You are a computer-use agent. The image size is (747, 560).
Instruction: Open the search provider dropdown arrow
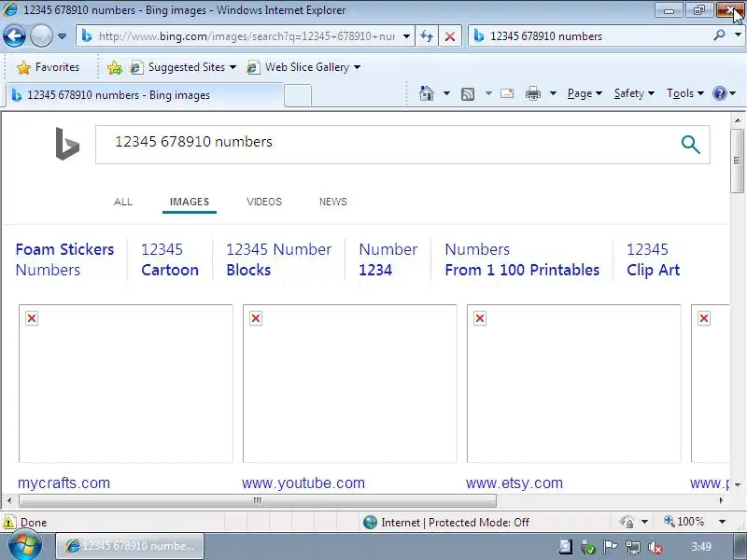tap(738, 35)
